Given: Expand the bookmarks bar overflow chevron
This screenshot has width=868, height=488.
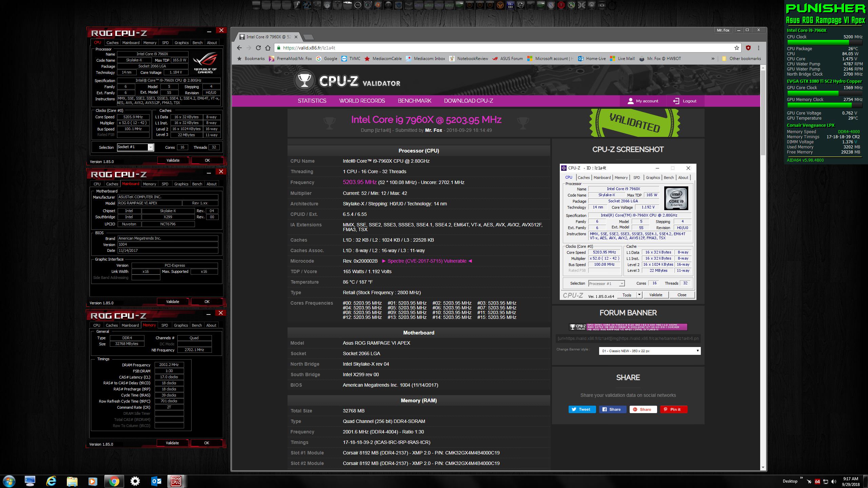Looking at the screenshot, I should [x=713, y=59].
